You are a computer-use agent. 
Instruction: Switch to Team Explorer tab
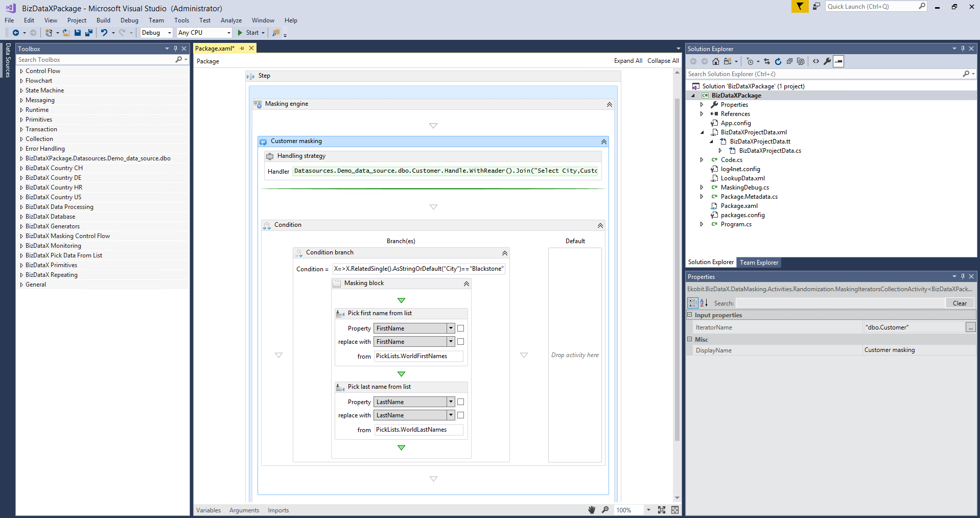click(x=759, y=263)
